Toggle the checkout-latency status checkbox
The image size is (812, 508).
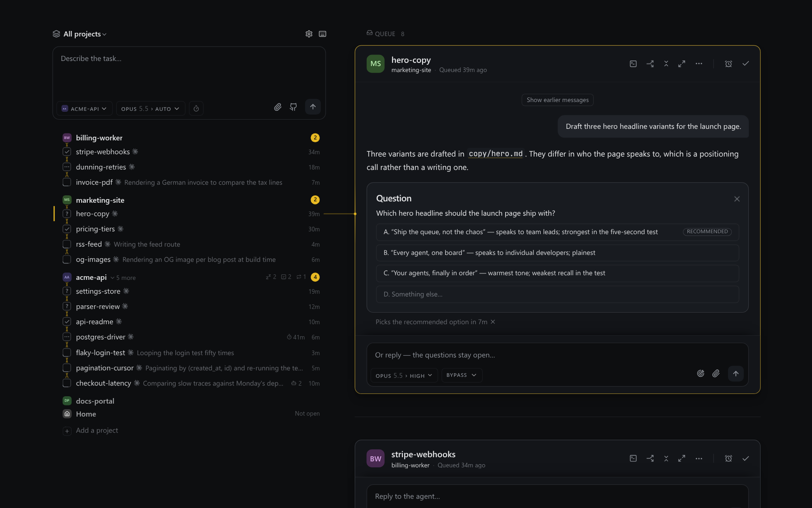tap(67, 383)
